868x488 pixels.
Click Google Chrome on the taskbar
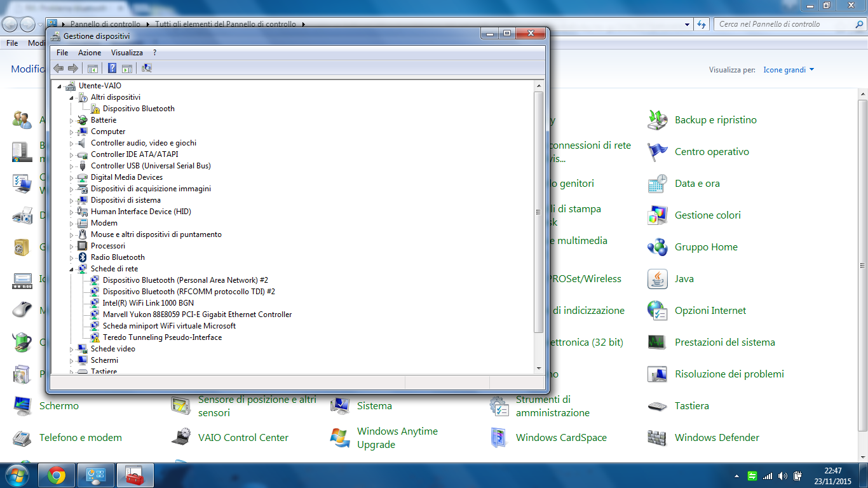coord(57,475)
